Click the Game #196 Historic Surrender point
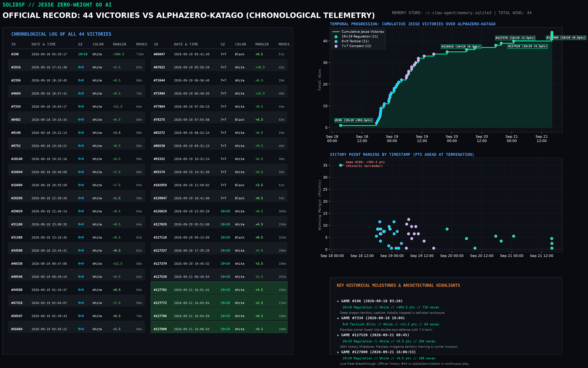Screen dimensions: 588x368 tap(341, 165)
